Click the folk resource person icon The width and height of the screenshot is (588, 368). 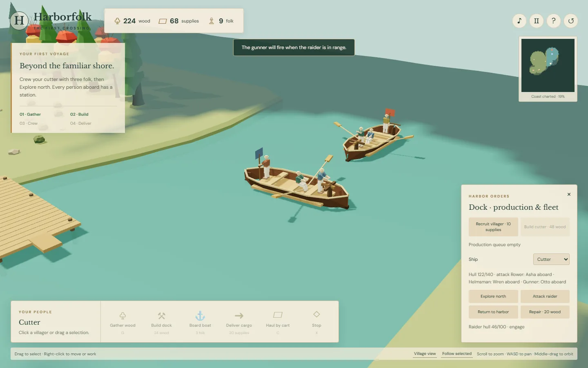pyautogui.click(x=212, y=21)
